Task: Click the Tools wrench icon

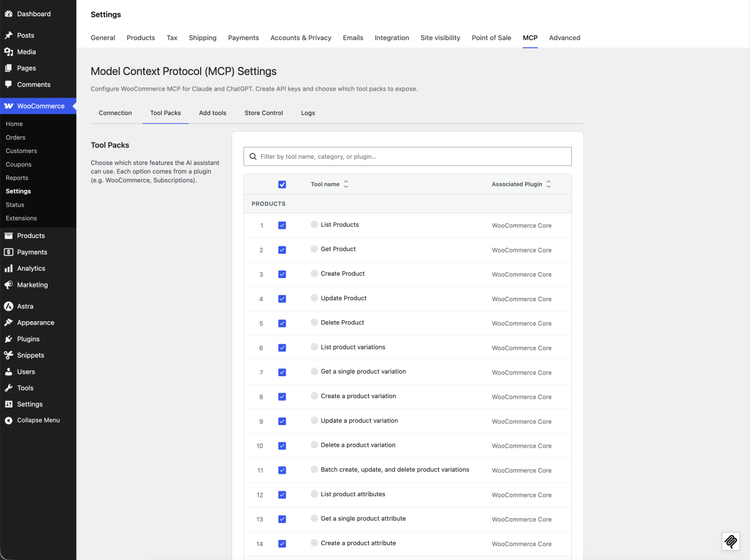Action: (x=9, y=387)
